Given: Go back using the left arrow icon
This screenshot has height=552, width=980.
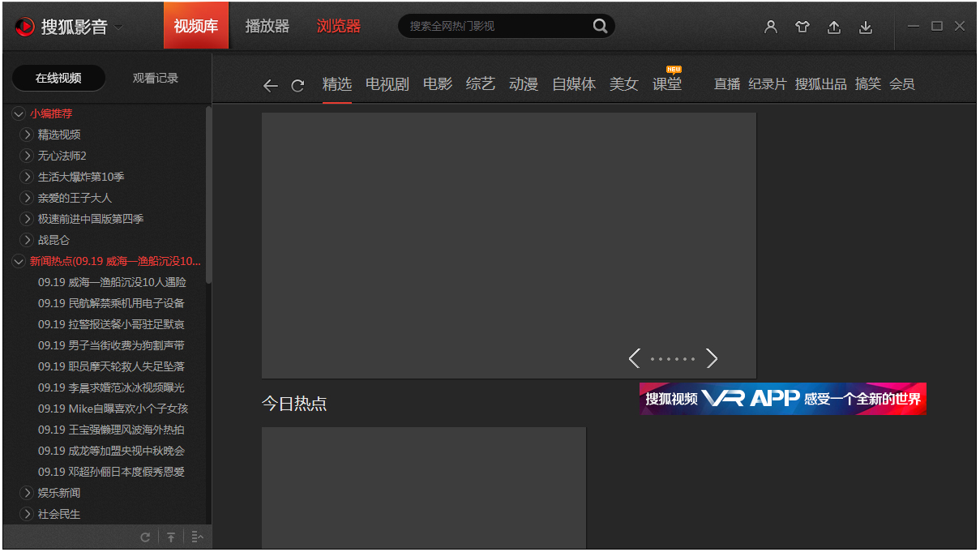Looking at the screenshot, I should coord(271,85).
